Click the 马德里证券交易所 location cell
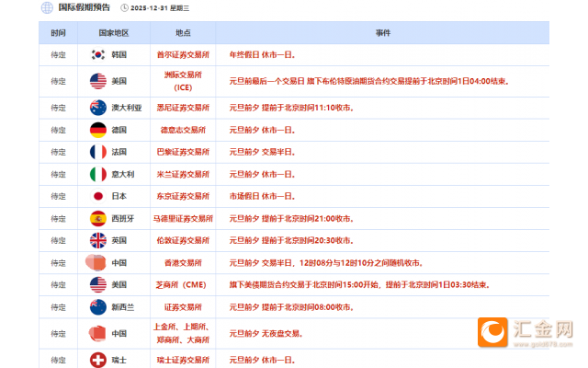588x368 pixels. 183,219
